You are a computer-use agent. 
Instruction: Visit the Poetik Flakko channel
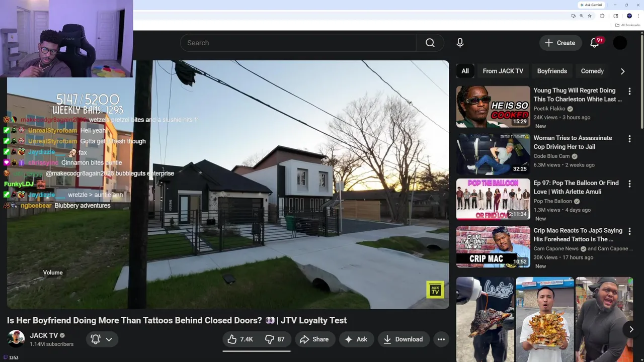tap(550, 109)
